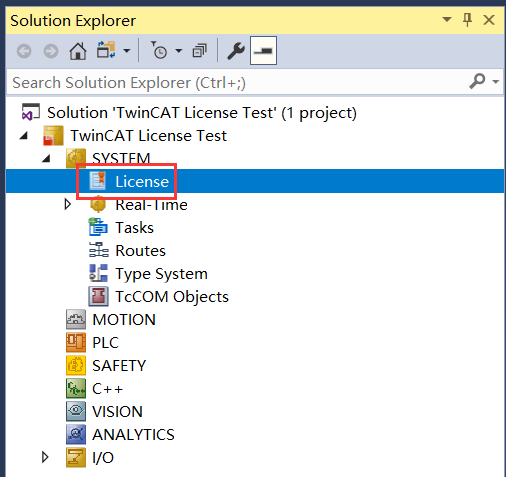Open the Switch Views dropdown arrow

[127, 51]
